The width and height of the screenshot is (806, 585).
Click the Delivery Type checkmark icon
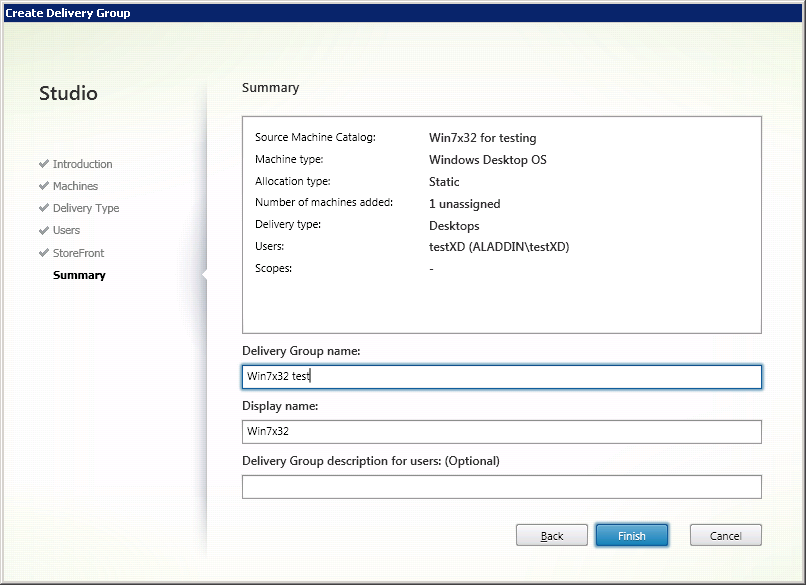44,208
